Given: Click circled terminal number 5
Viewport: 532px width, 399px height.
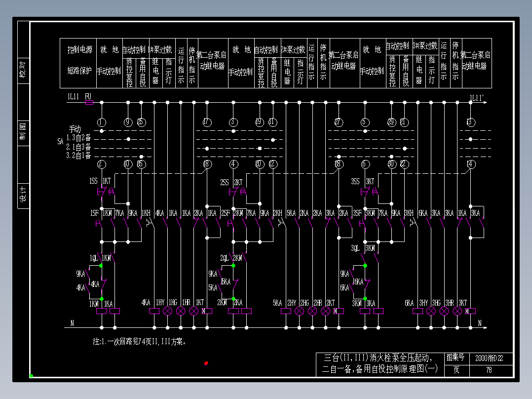Looking at the screenshot, I should [365, 122].
